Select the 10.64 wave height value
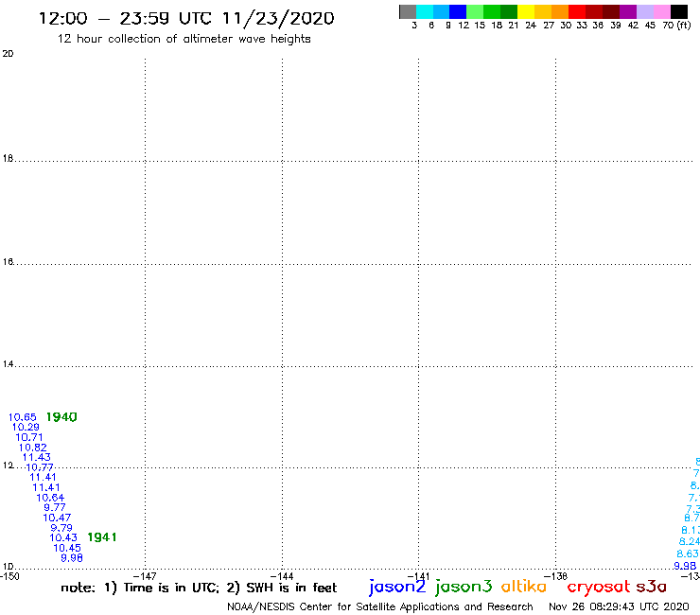 (50, 498)
